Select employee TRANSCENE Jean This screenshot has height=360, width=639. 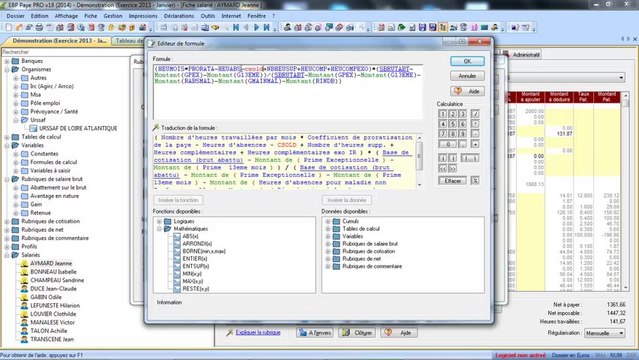point(52,339)
